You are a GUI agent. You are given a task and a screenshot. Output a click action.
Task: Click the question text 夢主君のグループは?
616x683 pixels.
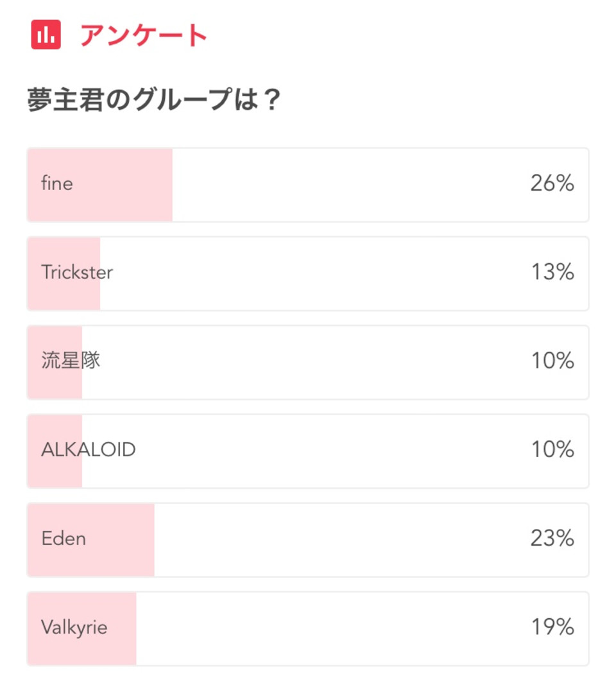(x=153, y=99)
